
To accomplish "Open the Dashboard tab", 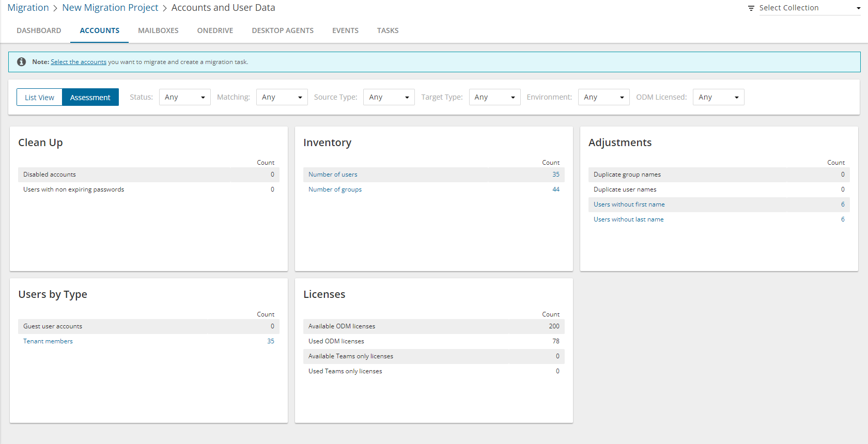I will click(39, 30).
